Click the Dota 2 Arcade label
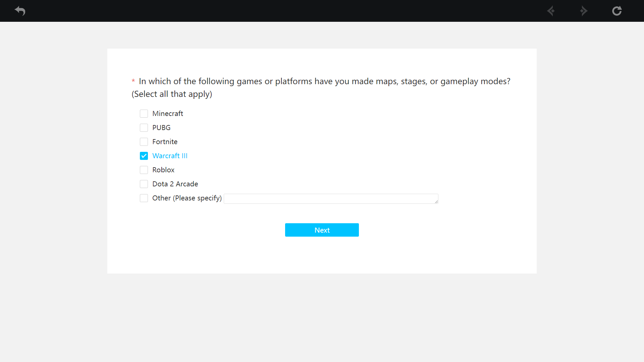This screenshot has height=362, width=644. (x=175, y=184)
